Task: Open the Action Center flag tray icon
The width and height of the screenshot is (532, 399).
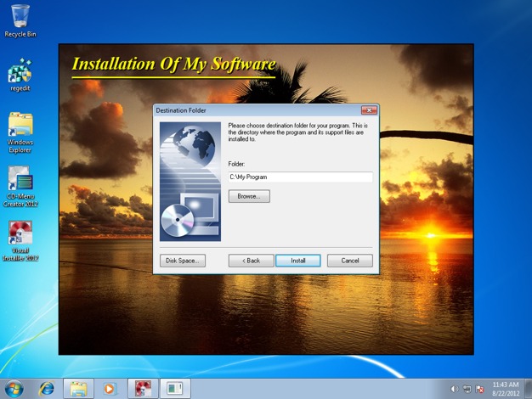Action: click(480, 389)
